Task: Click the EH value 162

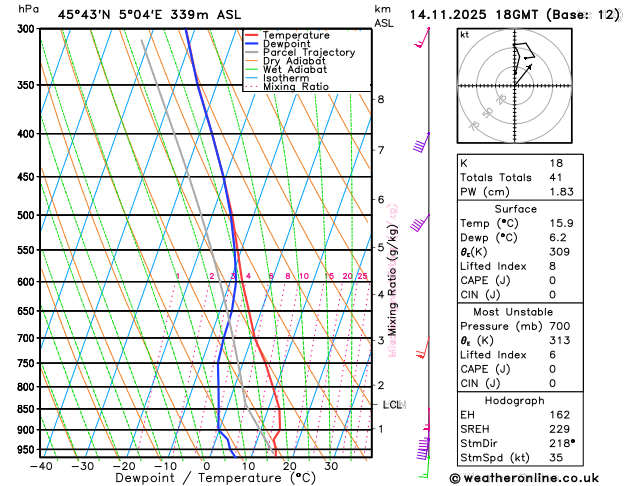Action: pyautogui.click(x=560, y=415)
